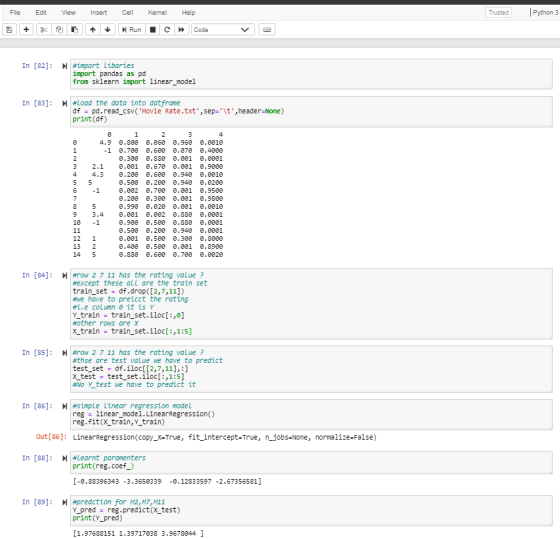Click inside the pd.read_csv code cell
The height and width of the screenshot is (539, 560).
point(311,111)
